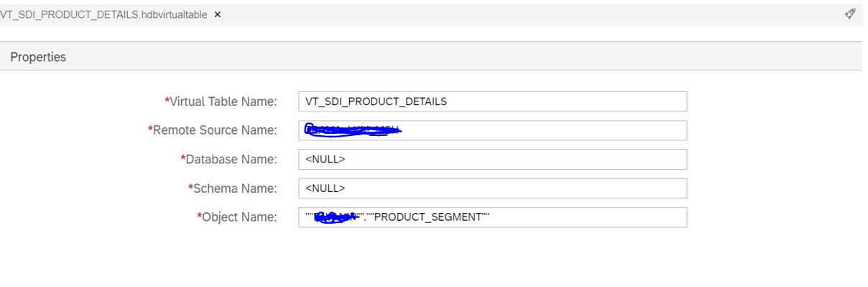Focus the Remote Source Name input field
Image resolution: width=868 pixels, height=287 pixels.
(x=493, y=130)
